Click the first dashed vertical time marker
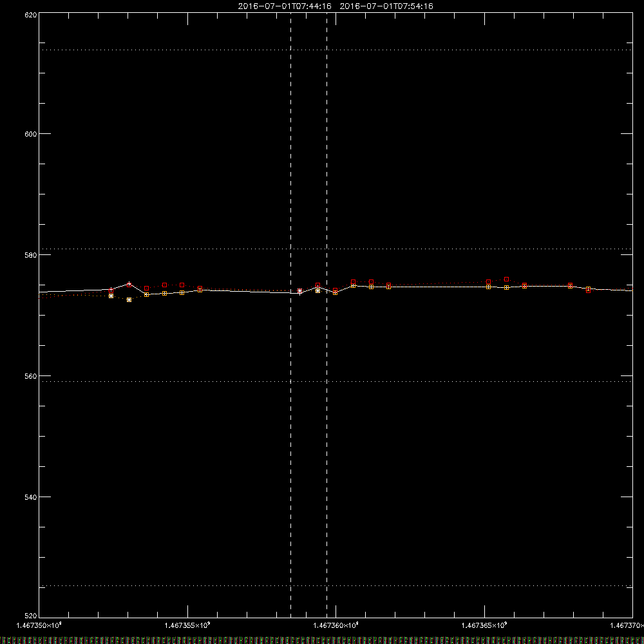This screenshot has height=644, width=644. coord(291,315)
